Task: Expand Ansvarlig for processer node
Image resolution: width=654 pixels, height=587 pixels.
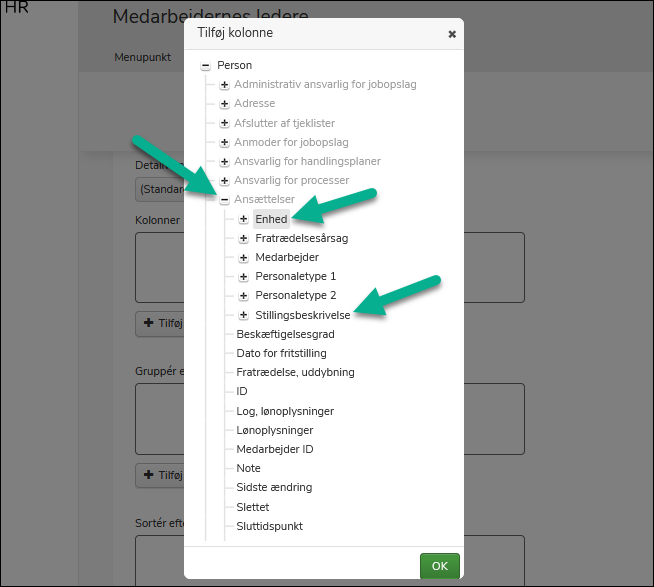Action: point(225,181)
